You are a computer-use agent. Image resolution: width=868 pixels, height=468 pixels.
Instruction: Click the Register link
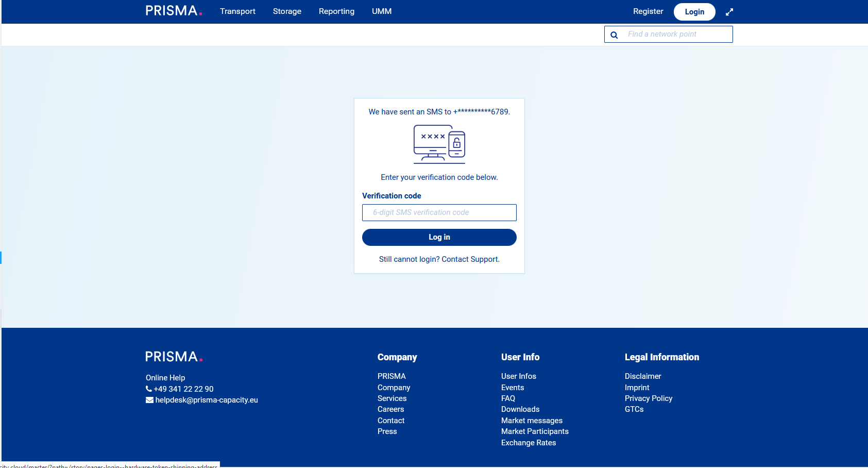[648, 11]
